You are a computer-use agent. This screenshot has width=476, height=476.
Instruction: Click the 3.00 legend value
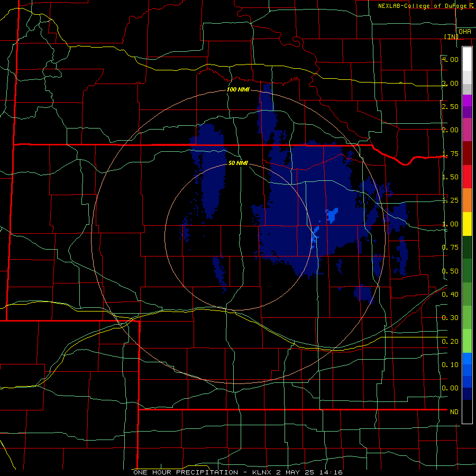450,83
